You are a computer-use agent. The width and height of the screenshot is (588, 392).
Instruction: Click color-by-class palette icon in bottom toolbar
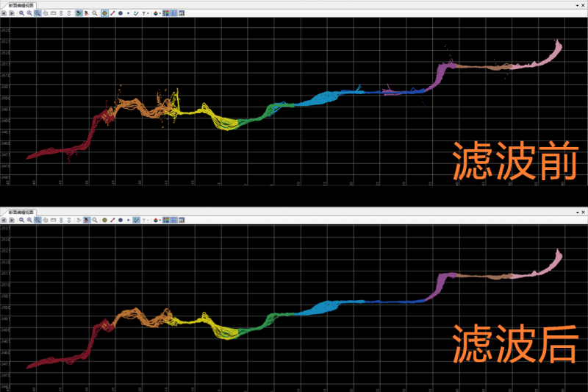click(165, 220)
